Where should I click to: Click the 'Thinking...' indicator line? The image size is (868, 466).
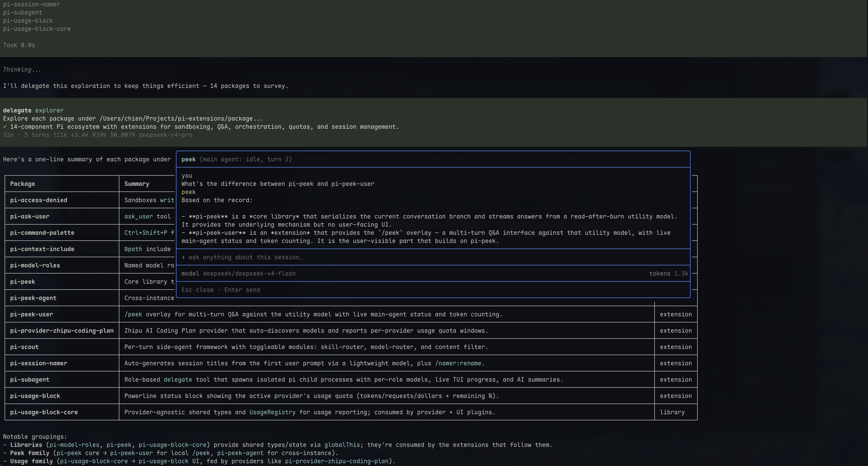coord(22,70)
